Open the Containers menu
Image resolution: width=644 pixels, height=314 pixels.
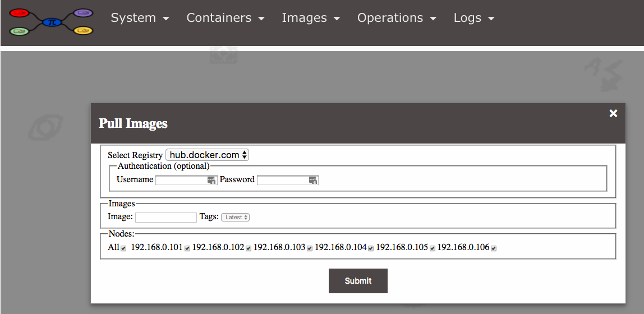click(225, 18)
